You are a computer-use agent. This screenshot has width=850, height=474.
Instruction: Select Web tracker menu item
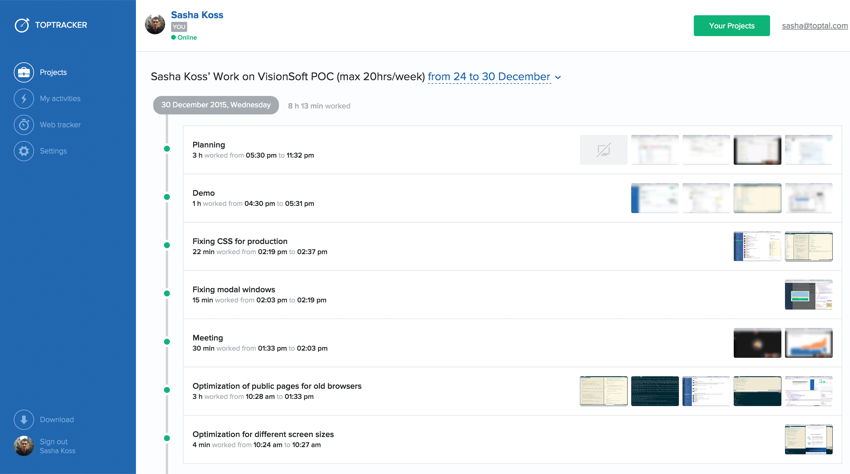coord(60,125)
